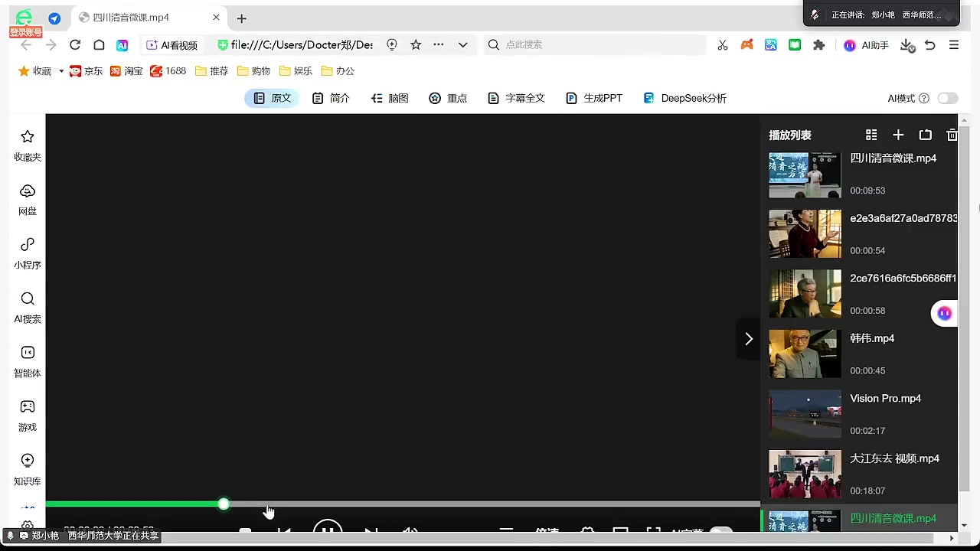Open the 知识库 knowledge base panel

(x=28, y=470)
